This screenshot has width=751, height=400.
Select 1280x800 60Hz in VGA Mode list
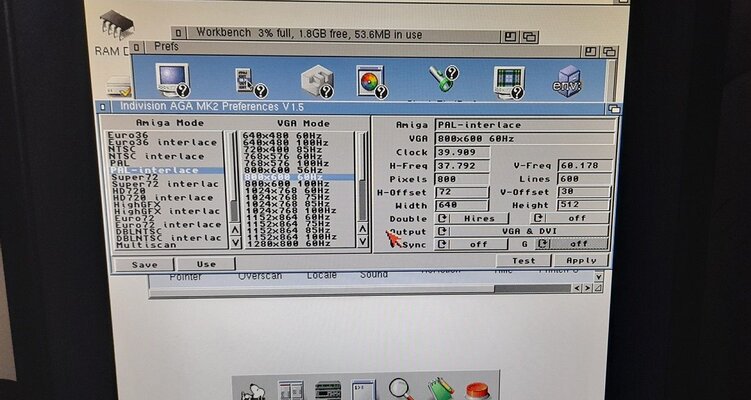click(x=285, y=243)
